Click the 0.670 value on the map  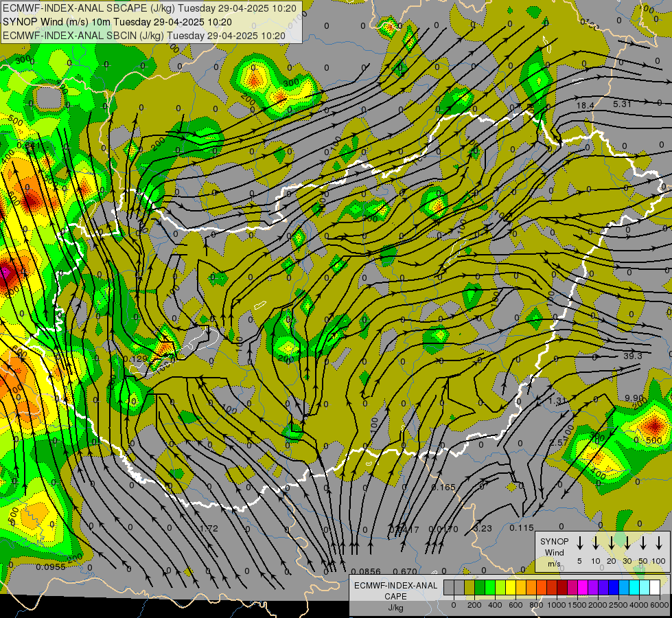405,571
